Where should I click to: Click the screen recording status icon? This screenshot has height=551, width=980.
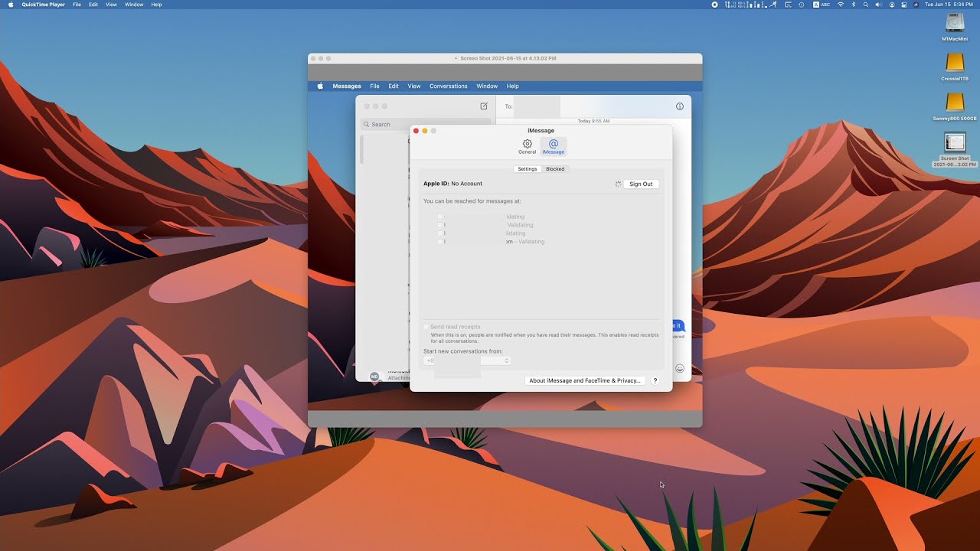point(714,5)
